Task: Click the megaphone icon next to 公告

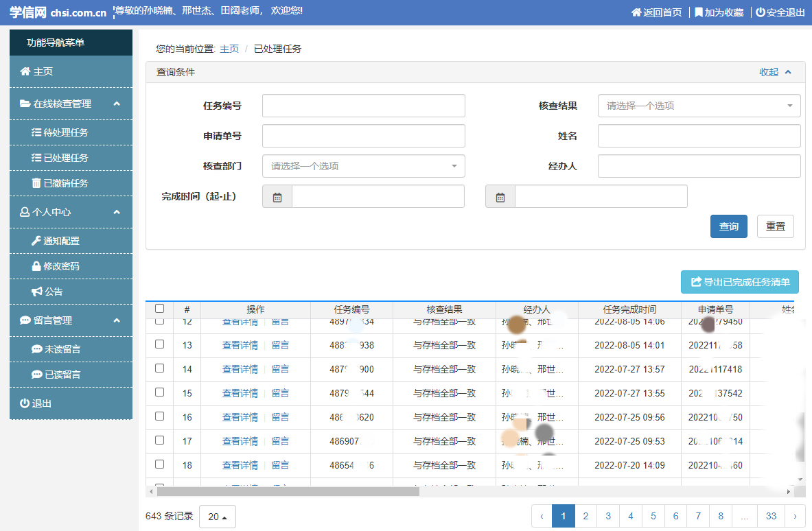Action: click(x=37, y=292)
